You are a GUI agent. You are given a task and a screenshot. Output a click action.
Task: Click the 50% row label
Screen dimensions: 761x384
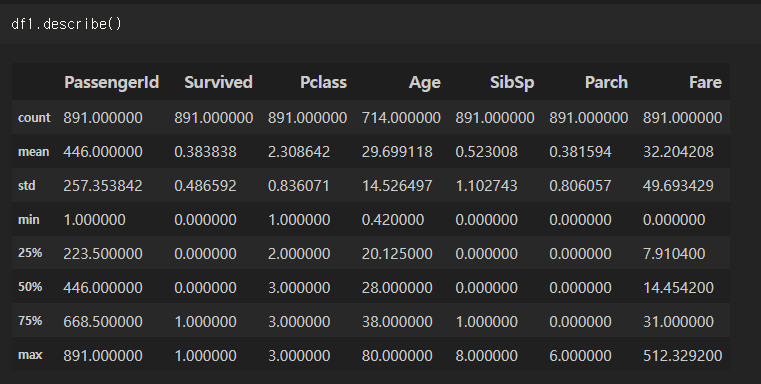[30, 287]
